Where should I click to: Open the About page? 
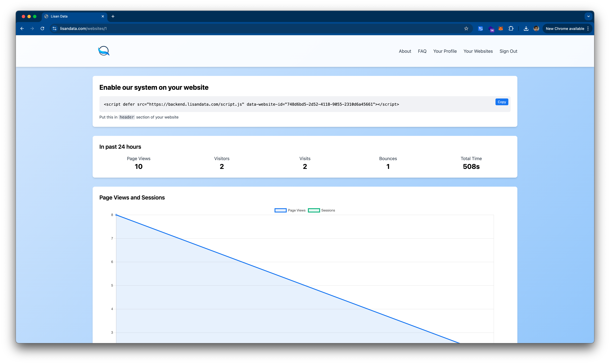tap(405, 51)
